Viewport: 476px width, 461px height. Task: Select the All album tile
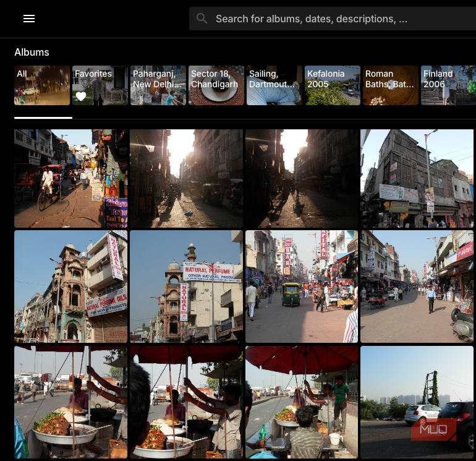pyautogui.click(x=42, y=85)
